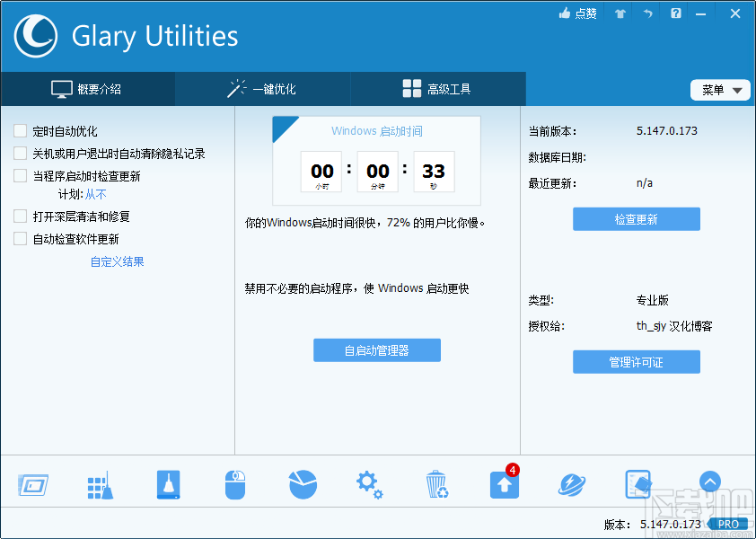The height and width of the screenshot is (539, 756).
Task: Open the 菜单 dropdown
Action: coord(720,90)
